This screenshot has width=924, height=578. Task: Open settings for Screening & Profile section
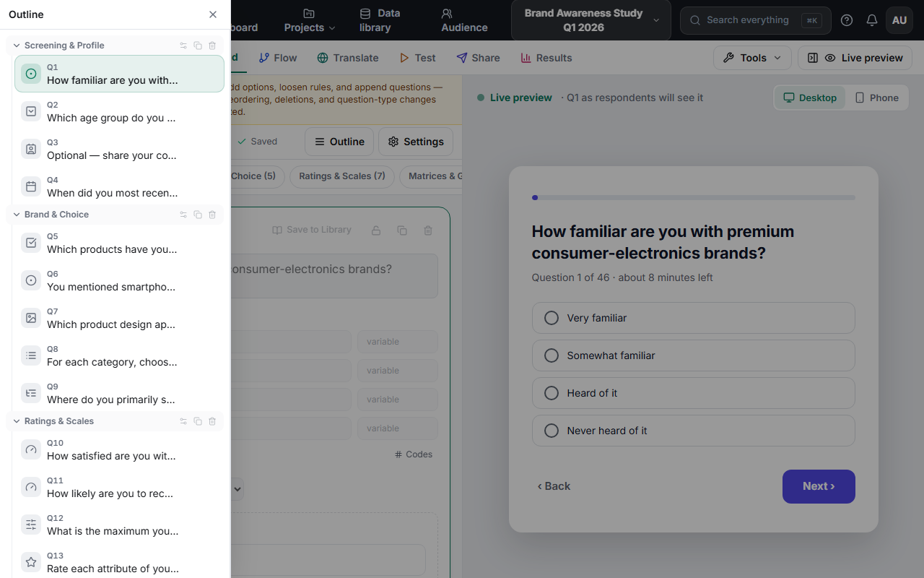click(183, 46)
